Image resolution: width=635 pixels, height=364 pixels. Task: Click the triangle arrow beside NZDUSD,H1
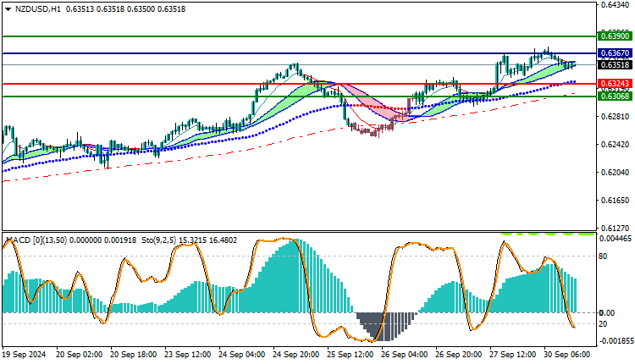point(8,9)
